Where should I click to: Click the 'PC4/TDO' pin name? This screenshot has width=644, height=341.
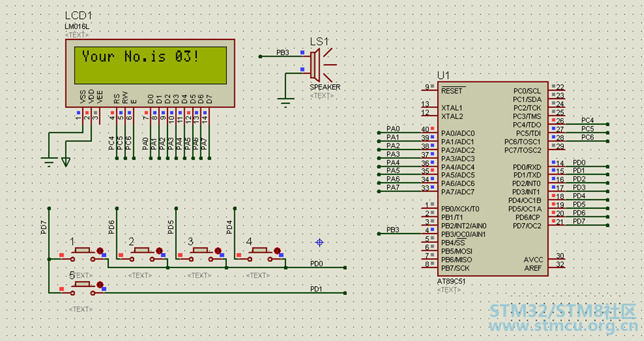[x=527, y=125]
